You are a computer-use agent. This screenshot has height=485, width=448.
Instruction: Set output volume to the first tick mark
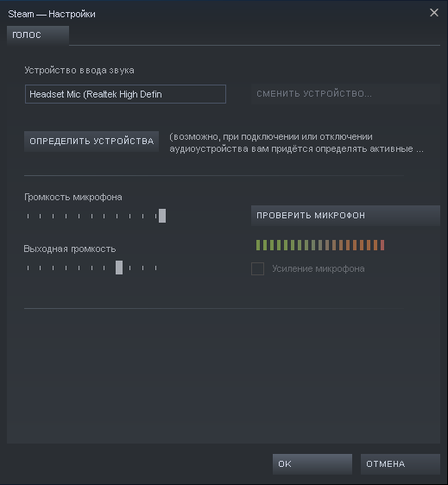coord(28,268)
